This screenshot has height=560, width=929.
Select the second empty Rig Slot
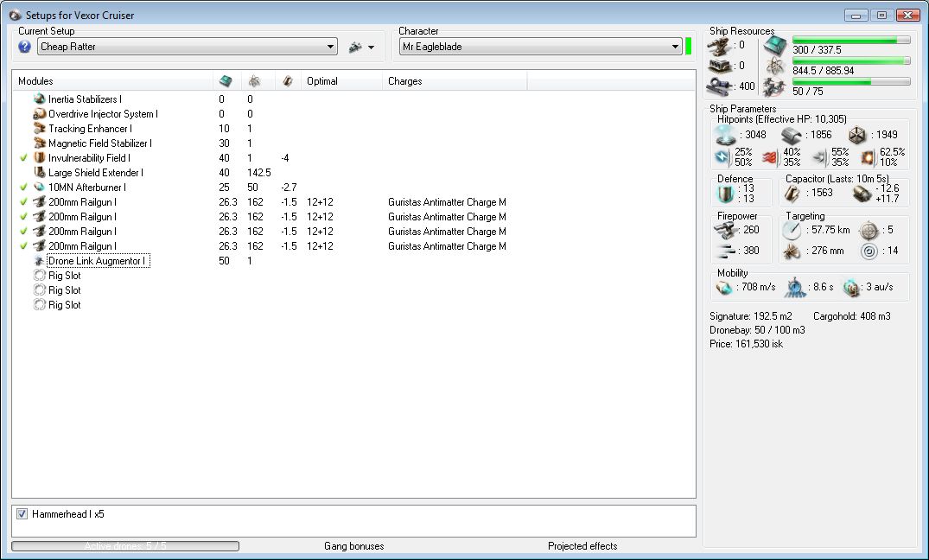pyautogui.click(x=65, y=290)
